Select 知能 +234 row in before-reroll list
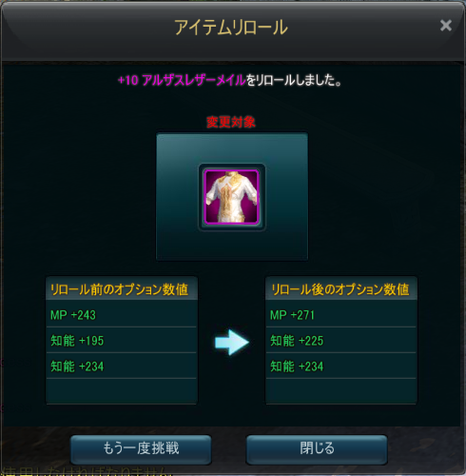The height and width of the screenshot is (476, 466). click(x=122, y=366)
